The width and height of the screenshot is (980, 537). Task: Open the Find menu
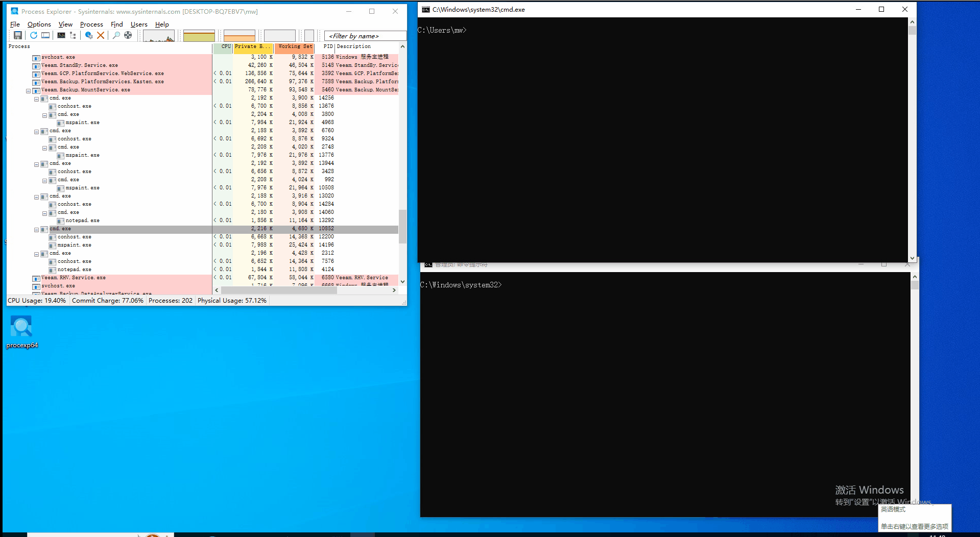[117, 24]
